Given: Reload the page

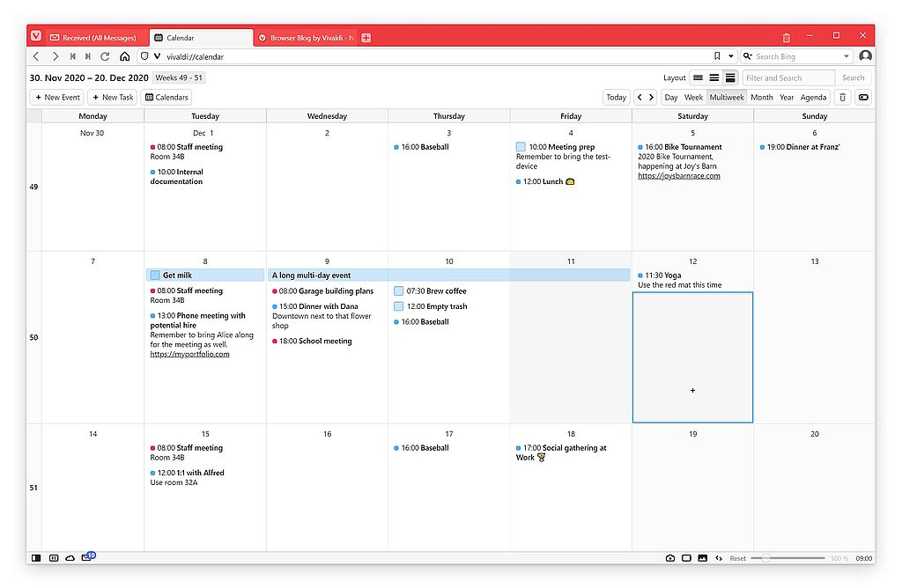Looking at the screenshot, I should [105, 56].
